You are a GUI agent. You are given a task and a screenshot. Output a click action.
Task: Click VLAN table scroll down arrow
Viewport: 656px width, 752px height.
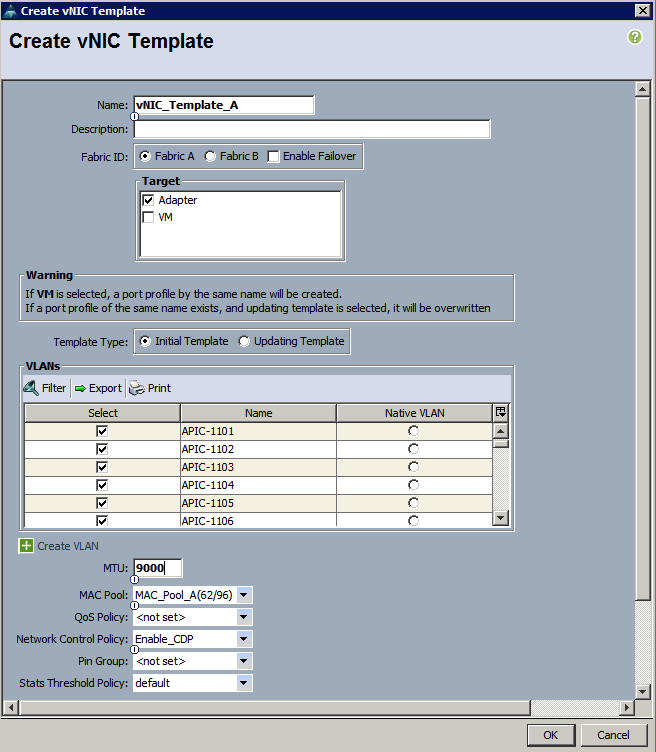(500, 517)
